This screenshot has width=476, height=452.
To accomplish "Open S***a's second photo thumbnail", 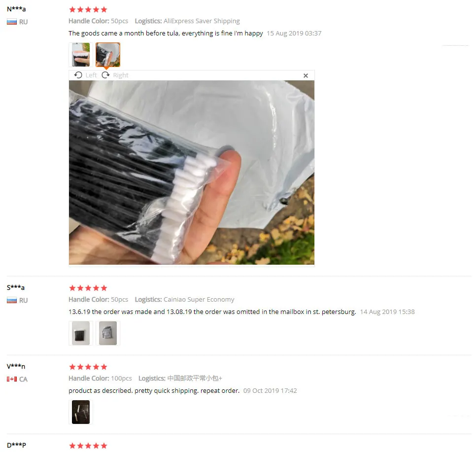I will tap(108, 333).
